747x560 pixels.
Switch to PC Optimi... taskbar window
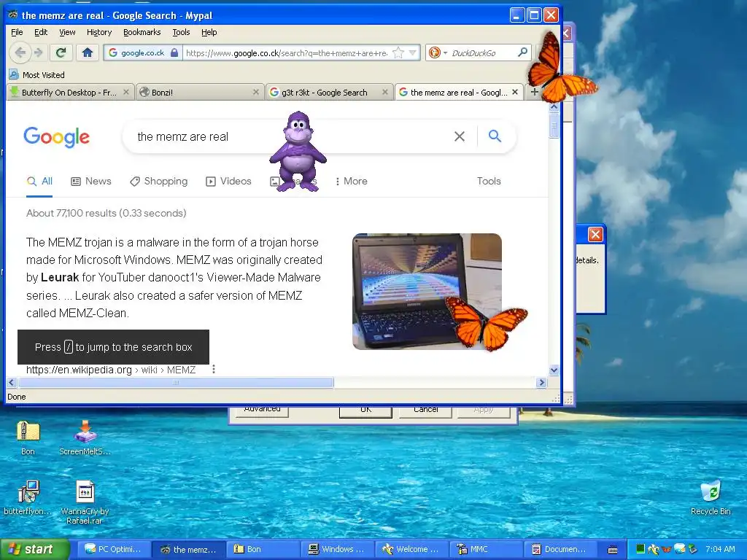click(113, 549)
